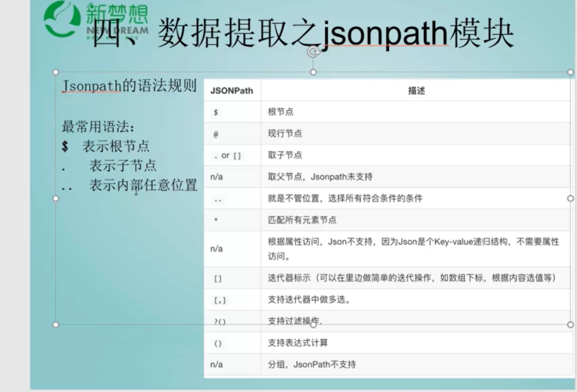Click the '. or []' table cell

232,155
